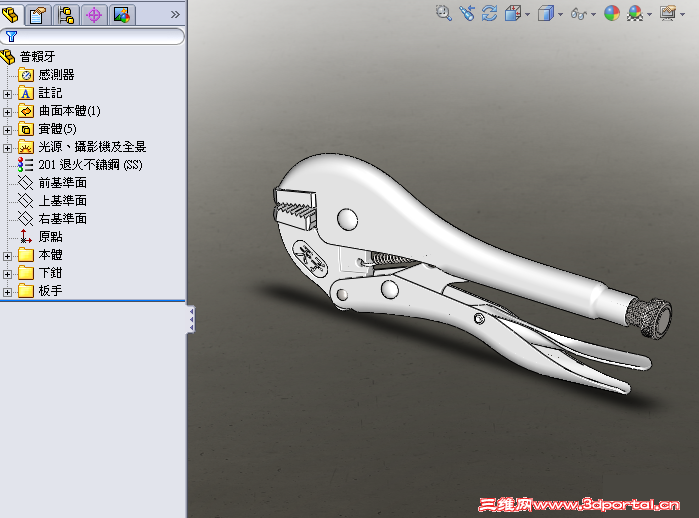Viewport: 699px width, 518px height.
Task: Click the Zoom to Area tool
Action: [x=444, y=13]
